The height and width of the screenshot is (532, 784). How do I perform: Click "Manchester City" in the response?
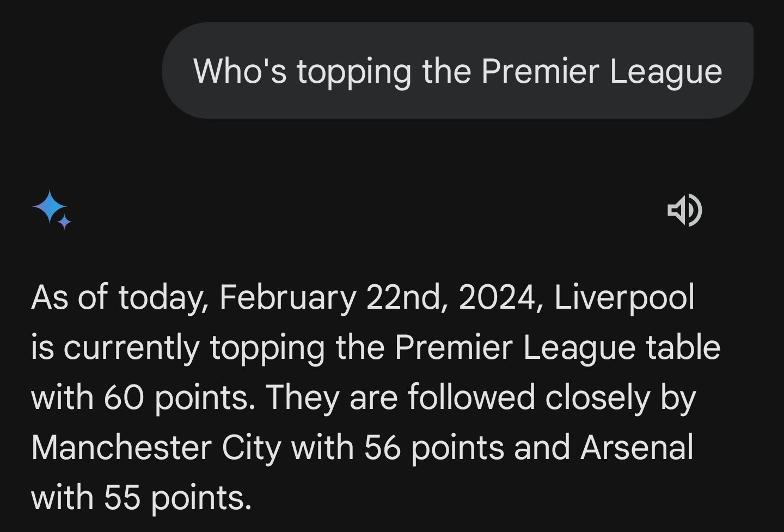coord(156,448)
